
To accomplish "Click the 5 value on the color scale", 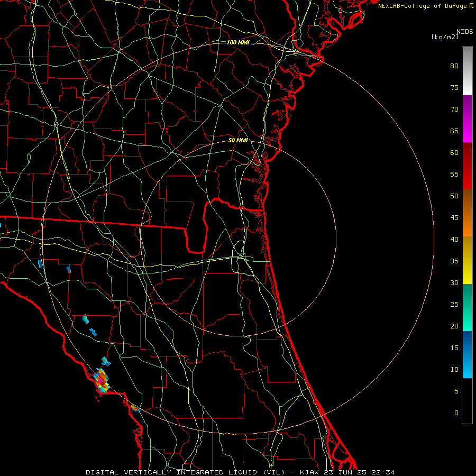I will click(x=456, y=391).
